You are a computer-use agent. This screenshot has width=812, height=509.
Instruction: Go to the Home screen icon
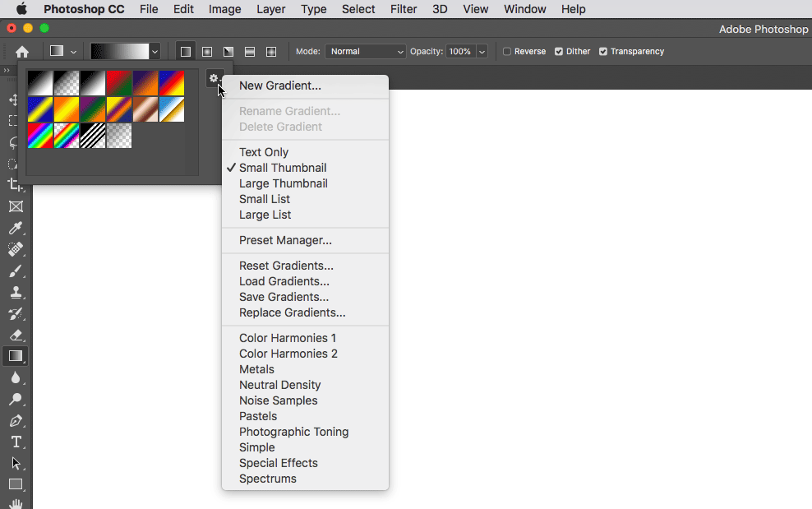click(21, 51)
